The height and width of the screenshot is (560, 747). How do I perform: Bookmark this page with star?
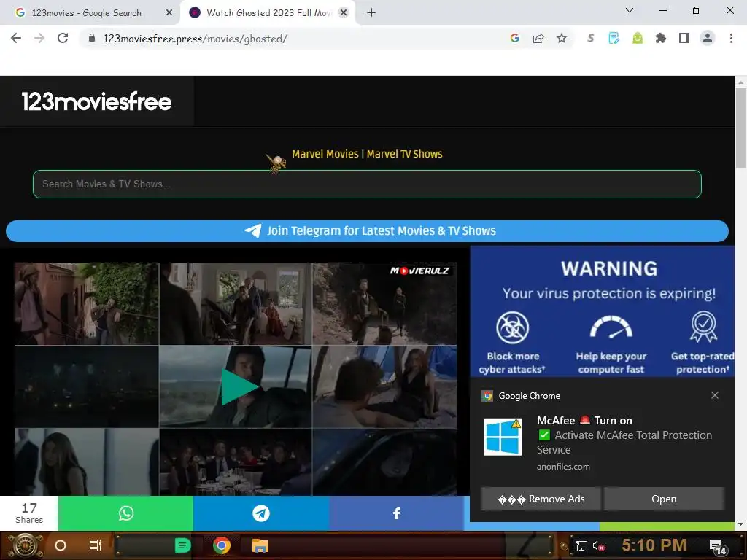pyautogui.click(x=562, y=38)
